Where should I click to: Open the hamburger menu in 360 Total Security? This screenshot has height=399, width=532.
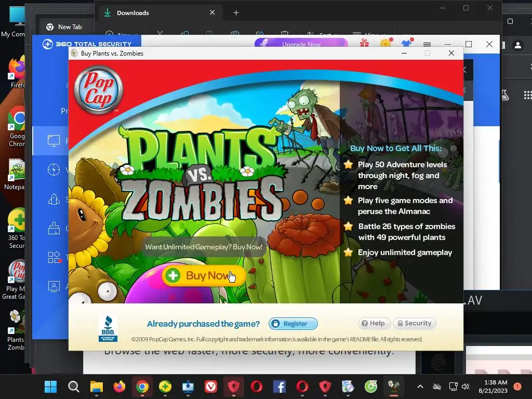[427, 44]
